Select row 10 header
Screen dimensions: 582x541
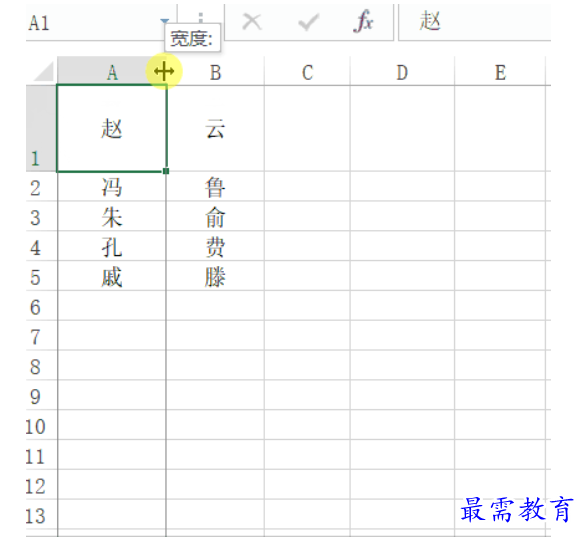41,425
